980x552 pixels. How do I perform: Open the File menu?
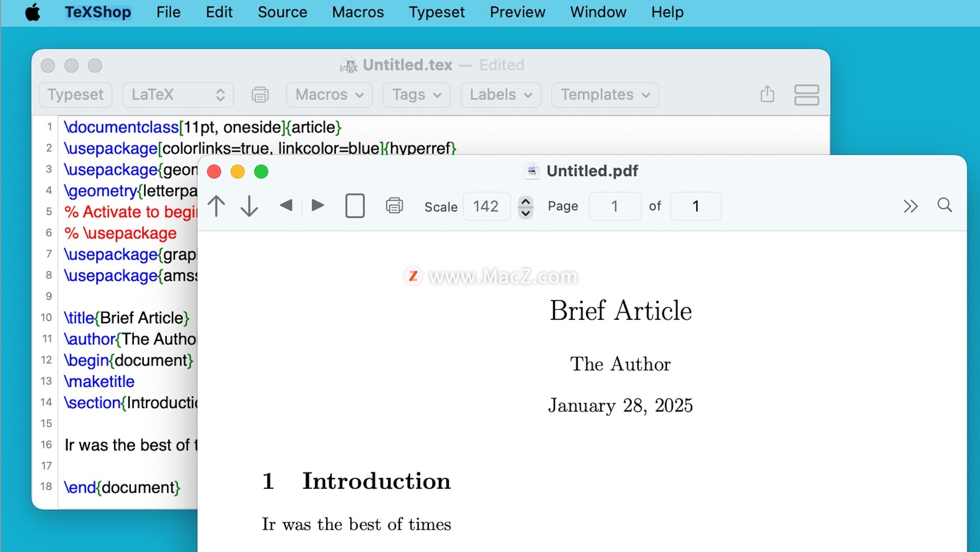point(168,12)
